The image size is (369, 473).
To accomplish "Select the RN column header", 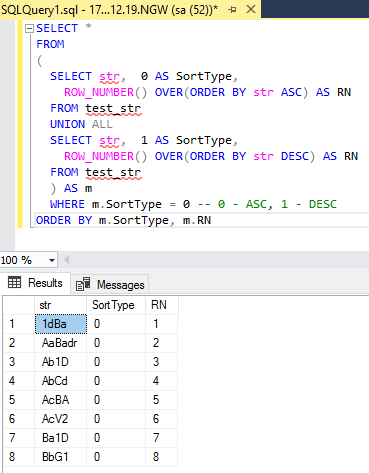I will (162, 305).
